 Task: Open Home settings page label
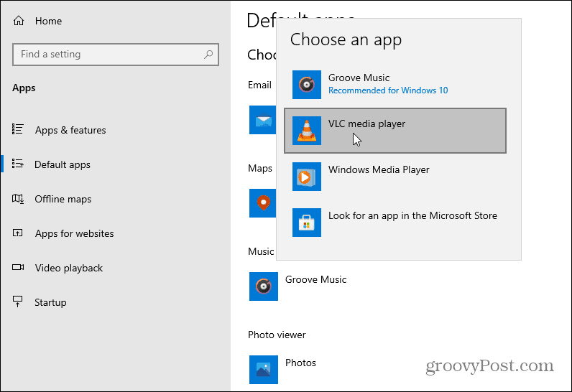[x=48, y=21]
